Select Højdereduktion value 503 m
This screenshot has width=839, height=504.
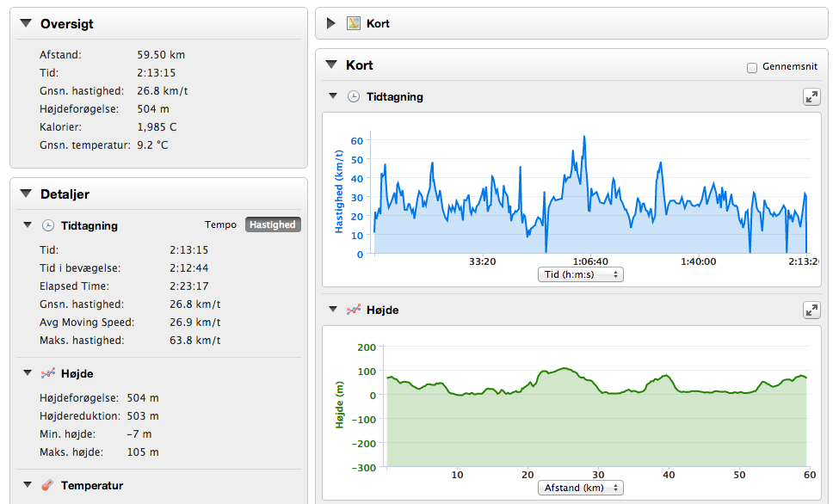click(x=143, y=416)
